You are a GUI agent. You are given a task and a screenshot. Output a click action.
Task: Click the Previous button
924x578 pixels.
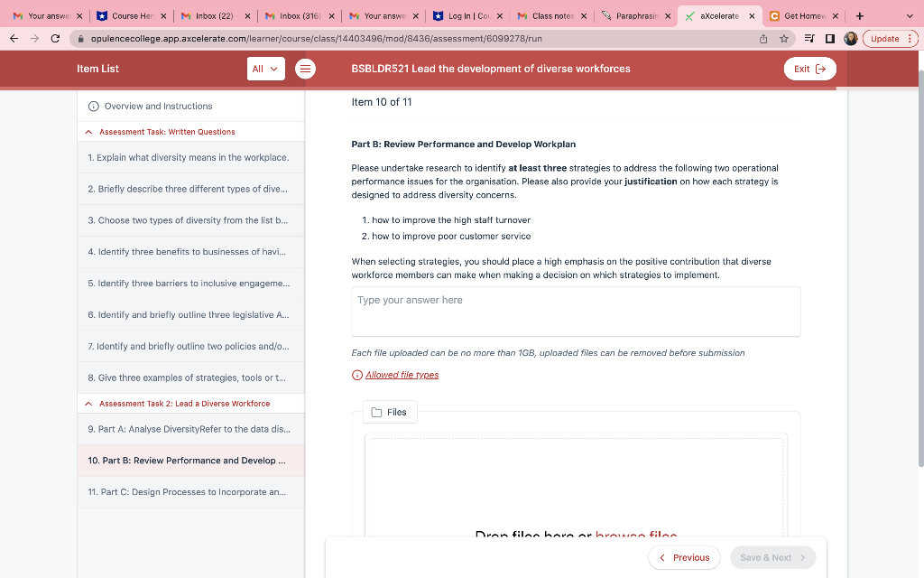[683, 557]
